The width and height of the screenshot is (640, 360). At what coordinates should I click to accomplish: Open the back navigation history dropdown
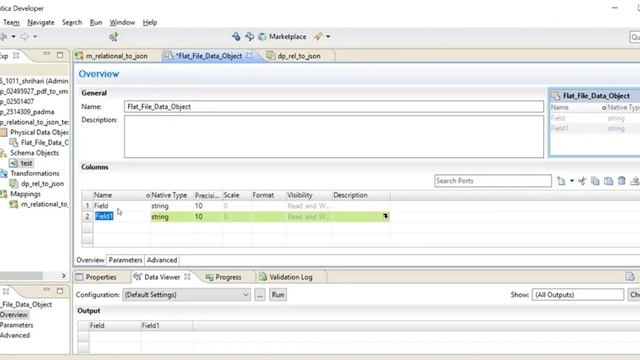[x=13, y=37]
